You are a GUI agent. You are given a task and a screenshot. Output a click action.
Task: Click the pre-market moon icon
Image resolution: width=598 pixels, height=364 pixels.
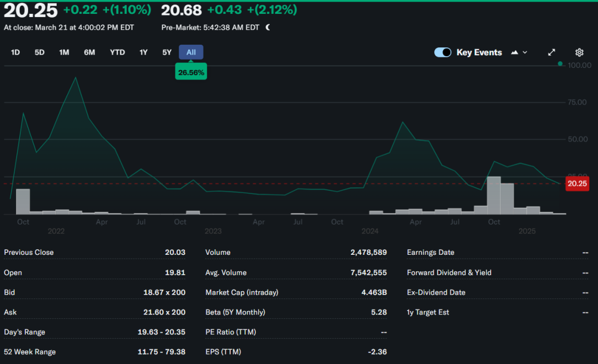(x=268, y=27)
